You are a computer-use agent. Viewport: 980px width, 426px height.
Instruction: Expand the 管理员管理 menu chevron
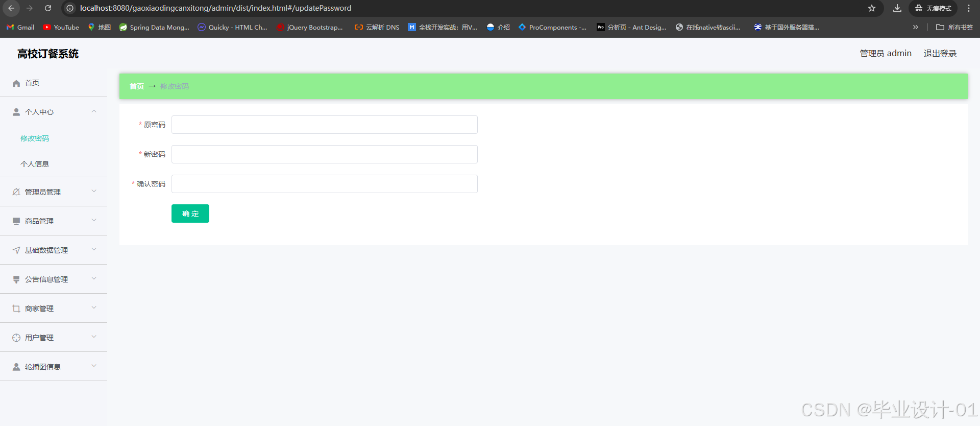[94, 191]
